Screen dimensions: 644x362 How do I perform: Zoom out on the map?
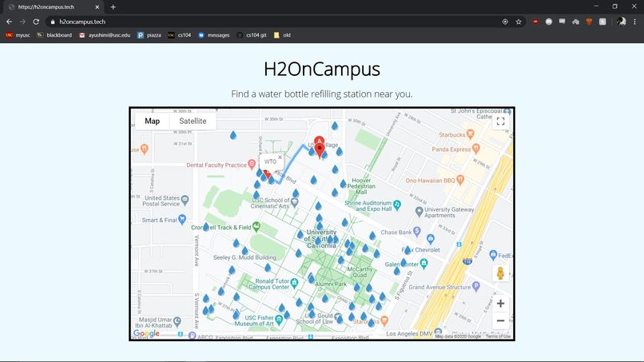[x=500, y=320]
